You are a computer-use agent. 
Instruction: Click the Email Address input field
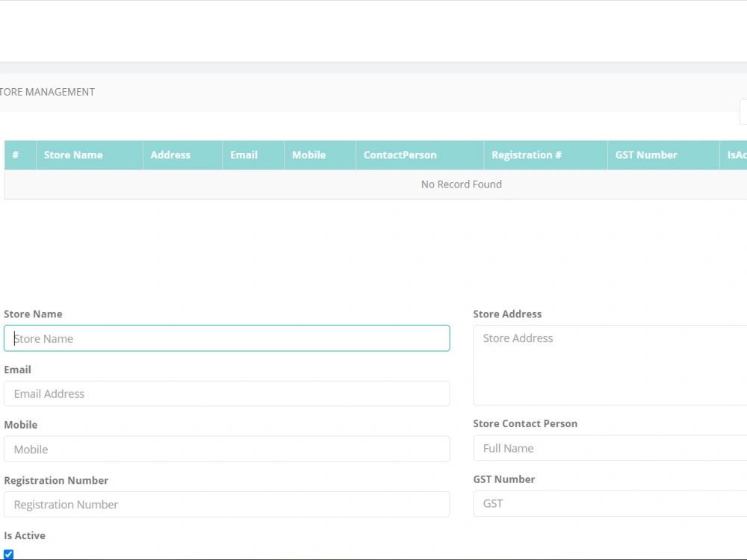pyautogui.click(x=227, y=393)
